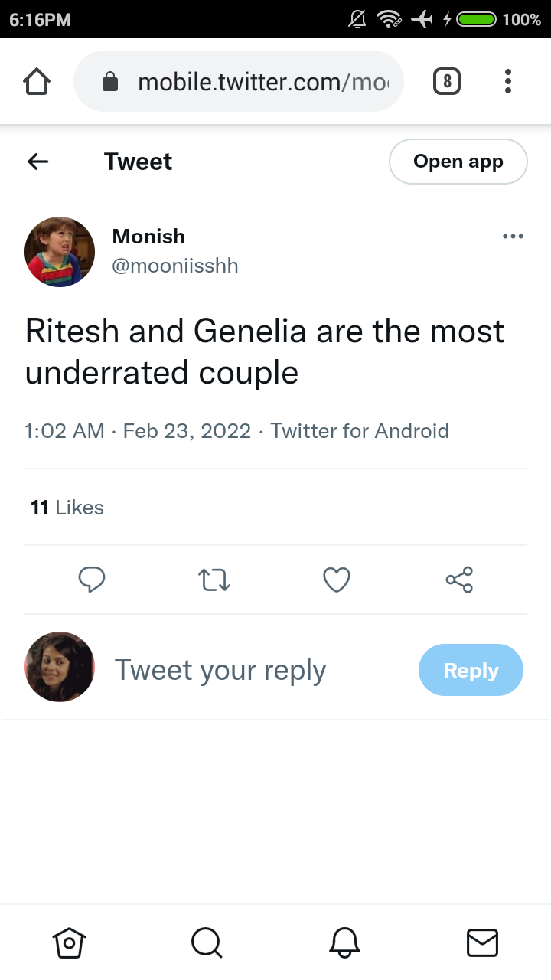Open notifications bell tab
Viewport: 551px width, 980px height.
344,942
